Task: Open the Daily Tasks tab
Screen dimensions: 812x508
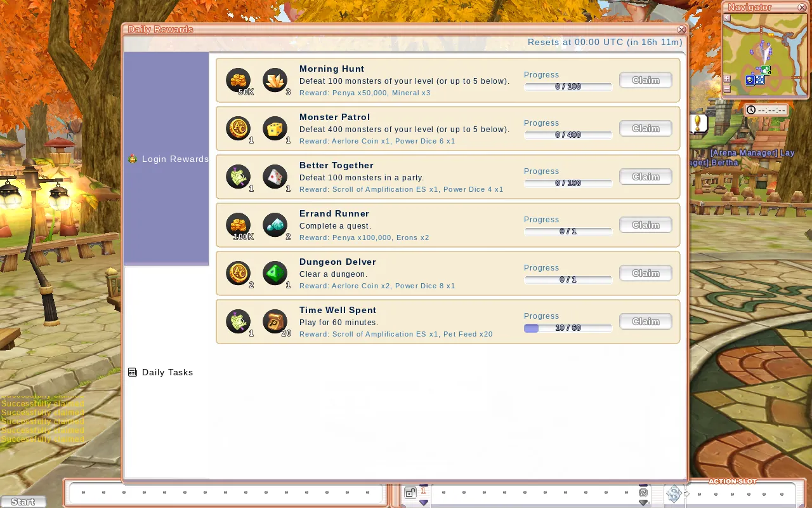Action: (x=167, y=372)
